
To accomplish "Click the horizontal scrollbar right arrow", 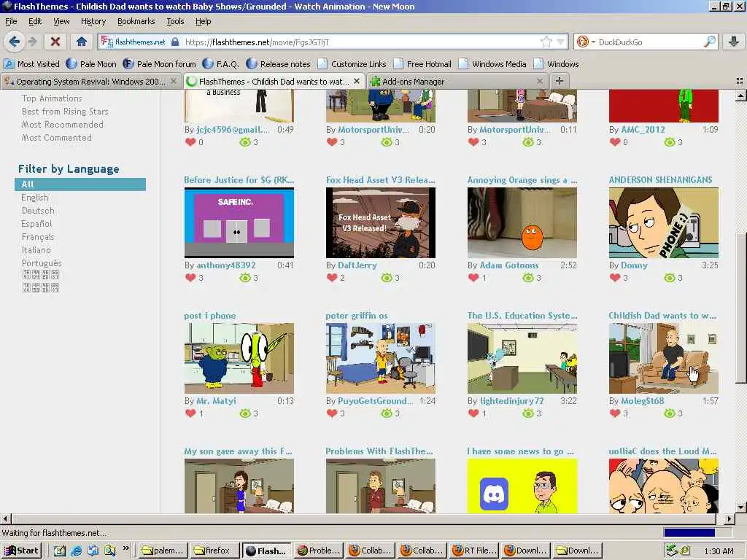I will click(729, 518).
